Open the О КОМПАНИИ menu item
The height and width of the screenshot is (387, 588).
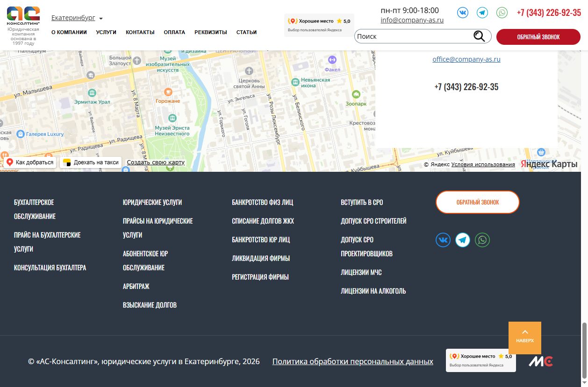click(69, 32)
